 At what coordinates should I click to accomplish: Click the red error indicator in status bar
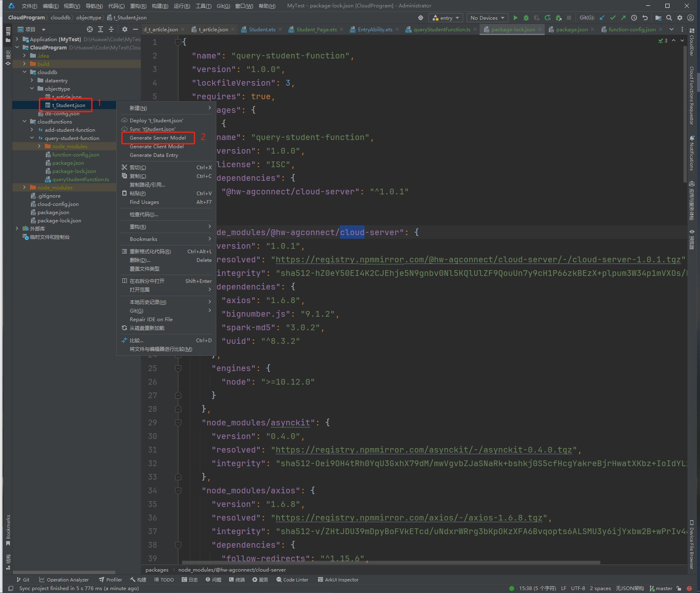pos(689,588)
